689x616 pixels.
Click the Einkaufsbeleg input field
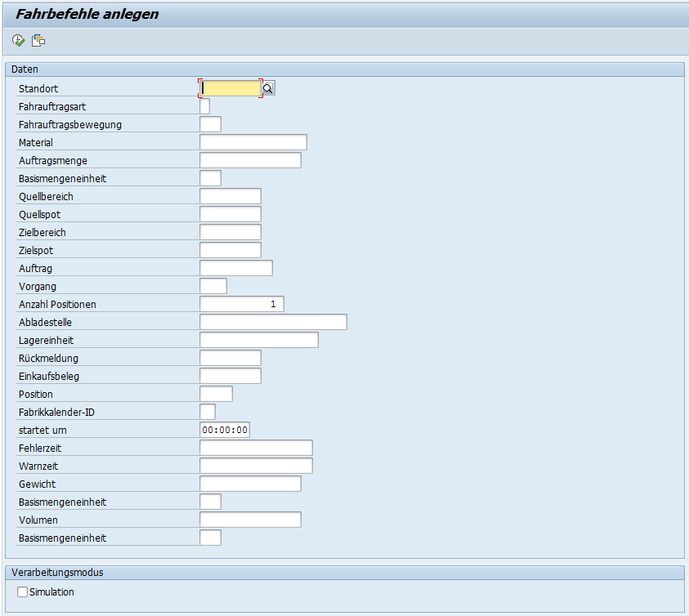tap(230, 376)
